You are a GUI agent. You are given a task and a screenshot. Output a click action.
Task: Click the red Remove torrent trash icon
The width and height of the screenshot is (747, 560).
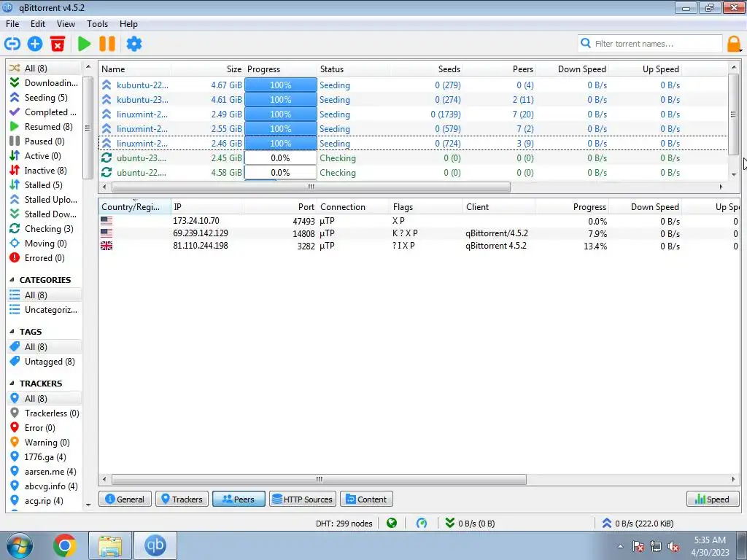[x=58, y=44]
